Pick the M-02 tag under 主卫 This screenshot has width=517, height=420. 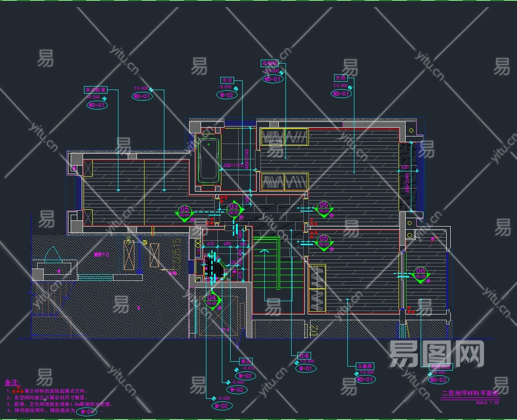227,95
